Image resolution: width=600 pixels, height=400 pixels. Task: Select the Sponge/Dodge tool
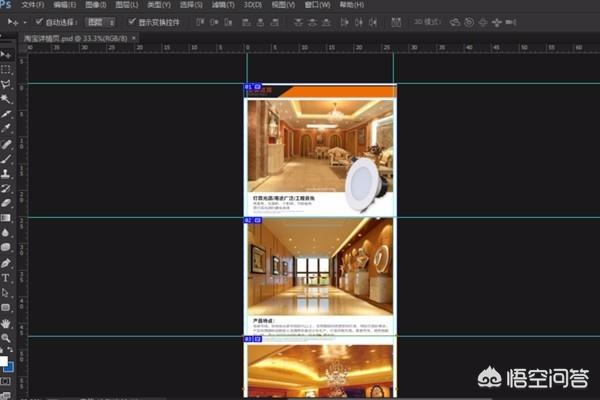click(6, 247)
